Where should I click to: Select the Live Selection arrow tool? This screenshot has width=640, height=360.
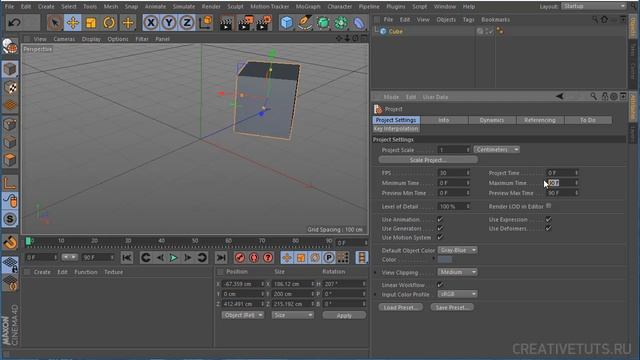pyautogui.click(x=54, y=23)
